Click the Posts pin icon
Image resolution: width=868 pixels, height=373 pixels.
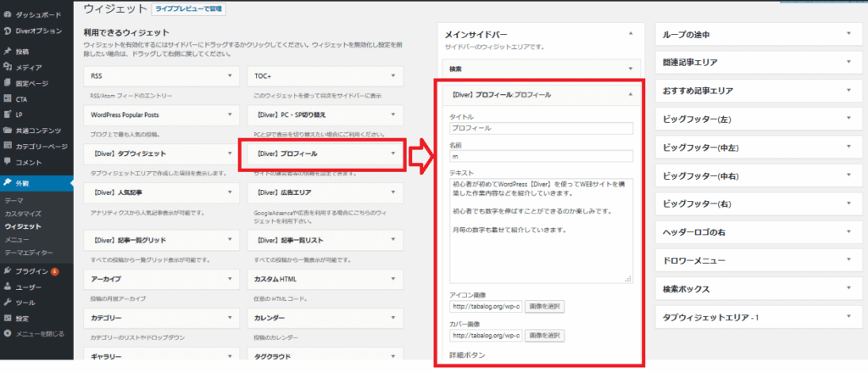pos(8,52)
